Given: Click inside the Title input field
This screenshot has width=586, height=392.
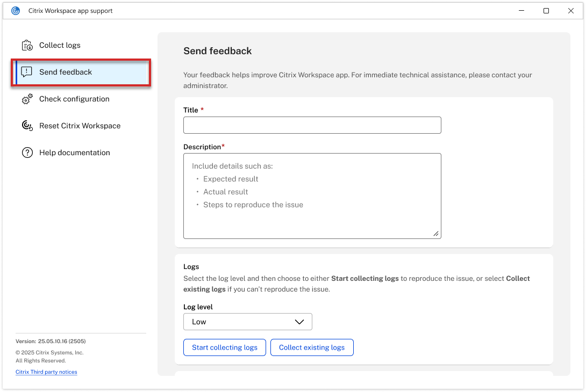Looking at the screenshot, I should pos(312,125).
